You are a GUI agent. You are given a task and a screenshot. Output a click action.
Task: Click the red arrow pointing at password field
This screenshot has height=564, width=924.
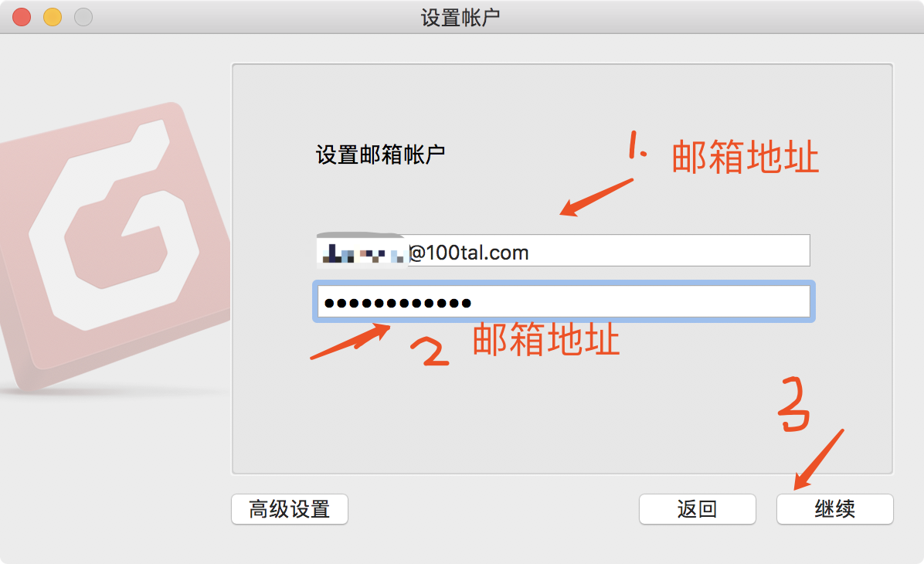(x=351, y=341)
